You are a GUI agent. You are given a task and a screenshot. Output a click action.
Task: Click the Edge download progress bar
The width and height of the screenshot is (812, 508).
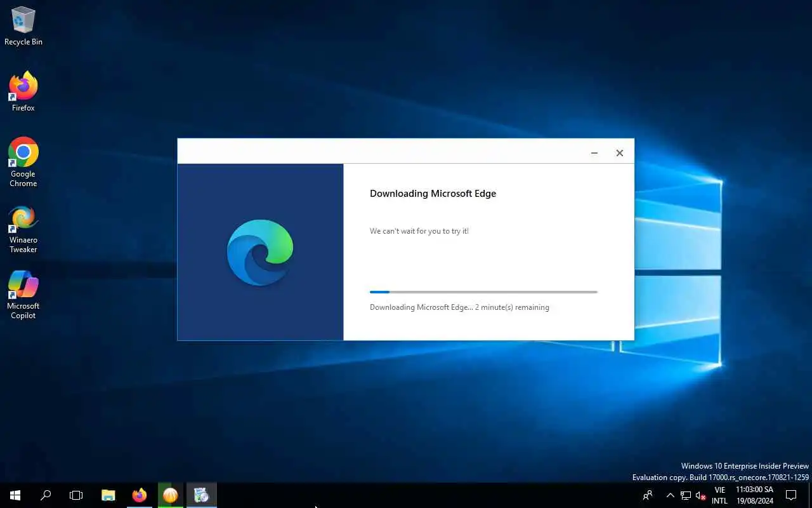click(483, 292)
